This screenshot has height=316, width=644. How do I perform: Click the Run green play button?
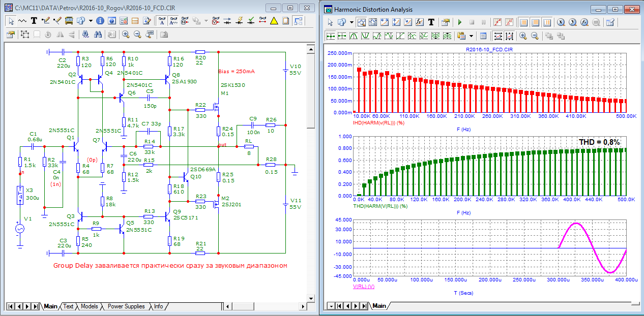[x=460, y=22]
